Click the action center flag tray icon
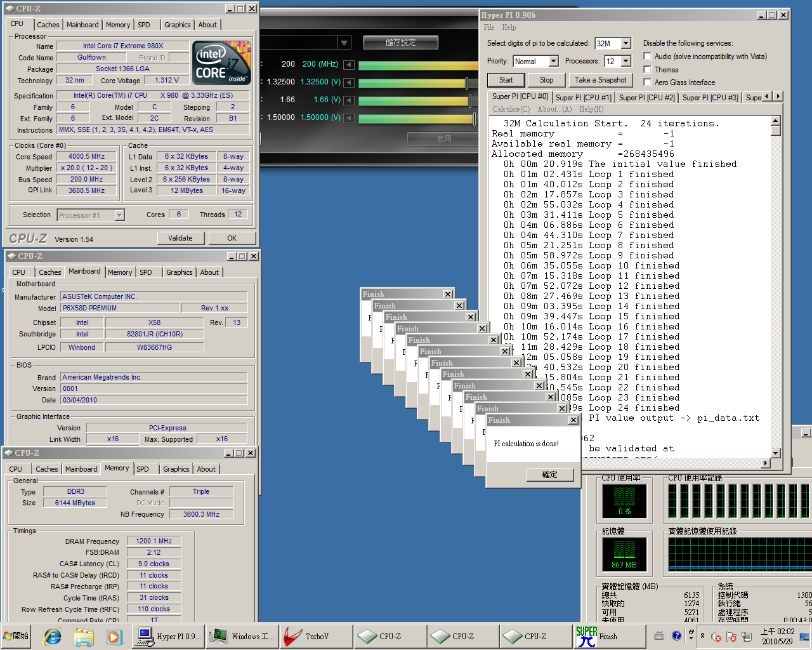This screenshot has height=650, width=812. click(731, 637)
